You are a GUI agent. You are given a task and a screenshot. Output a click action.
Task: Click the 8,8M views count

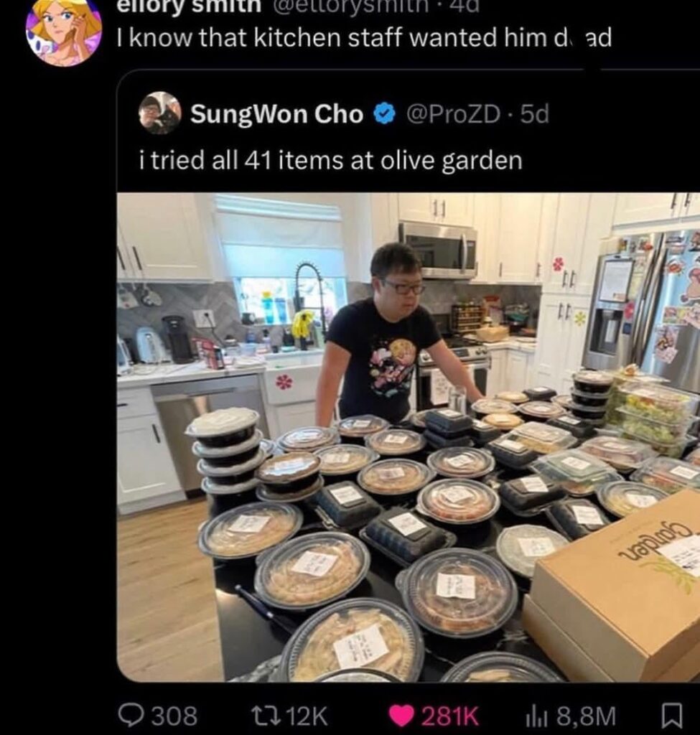pos(586,716)
